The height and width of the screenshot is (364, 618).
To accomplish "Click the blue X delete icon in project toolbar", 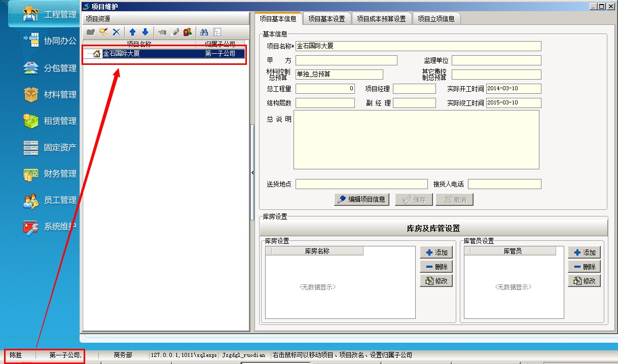I will tap(117, 32).
